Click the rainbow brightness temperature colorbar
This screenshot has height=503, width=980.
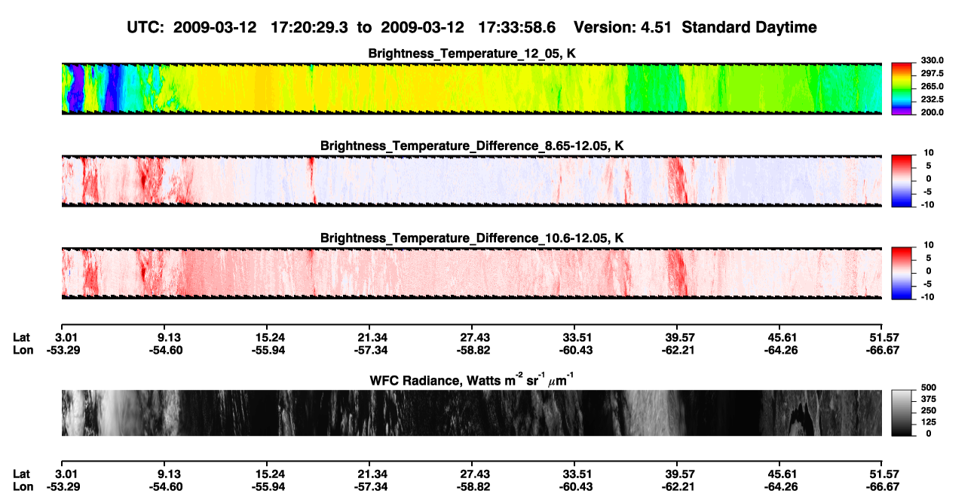[x=901, y=88]
